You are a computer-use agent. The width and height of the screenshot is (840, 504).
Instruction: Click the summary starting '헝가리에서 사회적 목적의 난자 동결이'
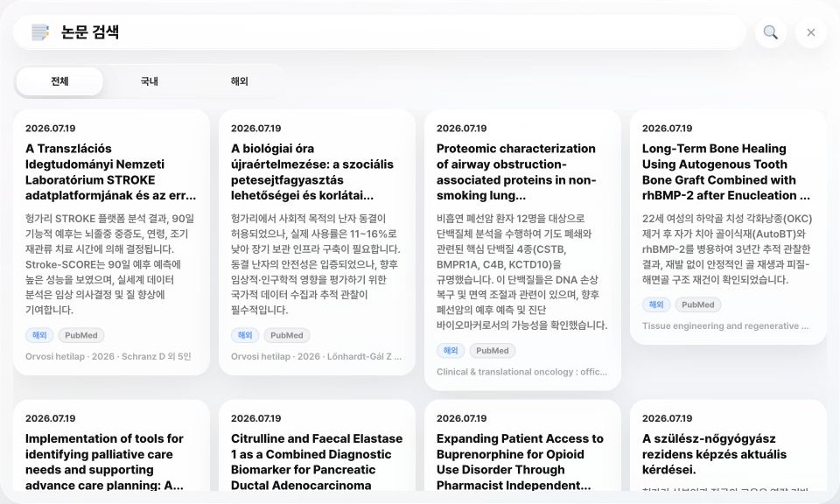point(316,264)
